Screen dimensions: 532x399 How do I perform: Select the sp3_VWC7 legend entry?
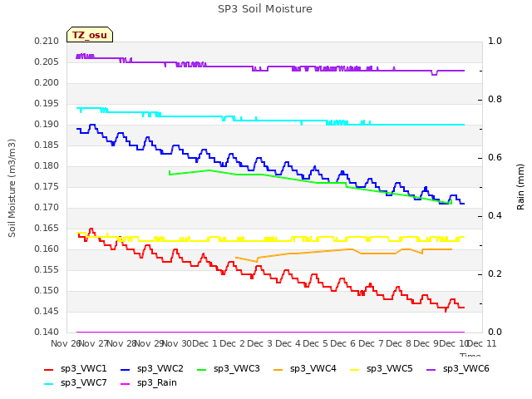tap(76, 383)
